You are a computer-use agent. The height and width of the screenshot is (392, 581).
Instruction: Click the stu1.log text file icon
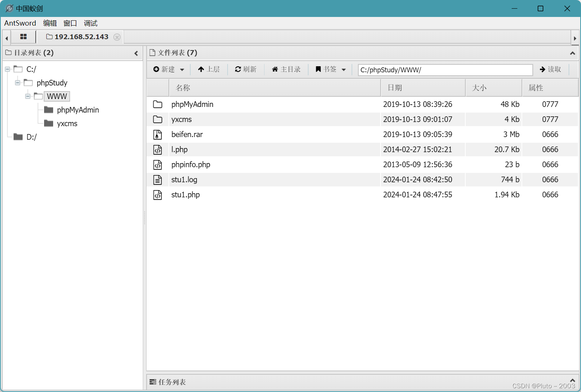[157, 180]
